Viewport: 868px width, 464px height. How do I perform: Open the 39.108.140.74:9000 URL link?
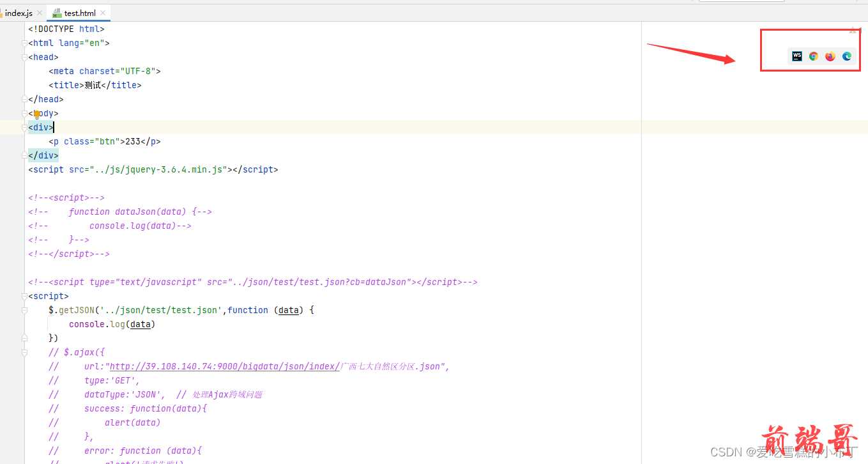tap(224, 366)
